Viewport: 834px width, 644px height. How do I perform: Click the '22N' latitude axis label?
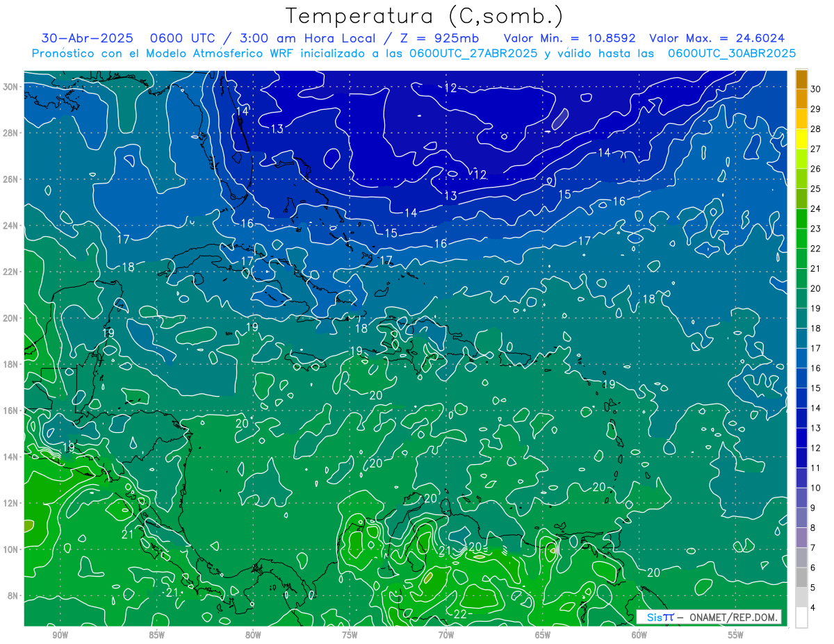pos(10,272)
